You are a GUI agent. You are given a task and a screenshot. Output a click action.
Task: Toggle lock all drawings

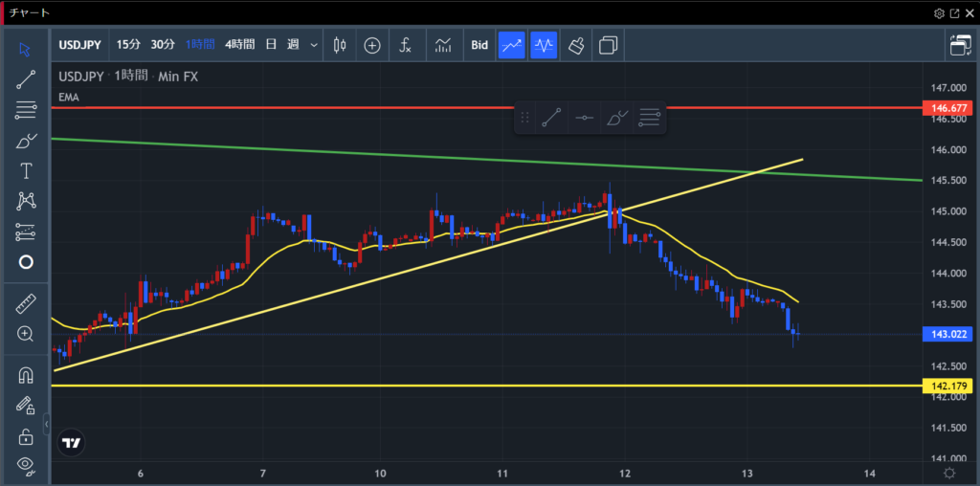click(26, 436)
